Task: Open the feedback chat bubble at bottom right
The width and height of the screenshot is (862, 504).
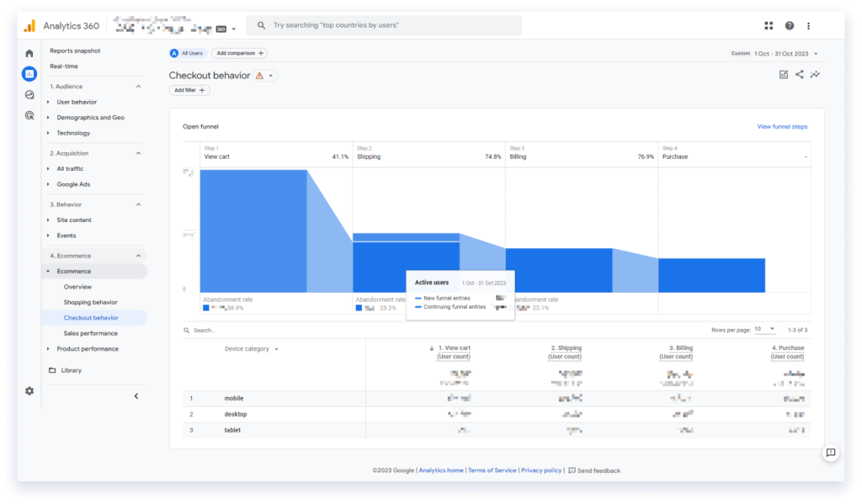Action: pyautogui.click(x=831, y=454)
